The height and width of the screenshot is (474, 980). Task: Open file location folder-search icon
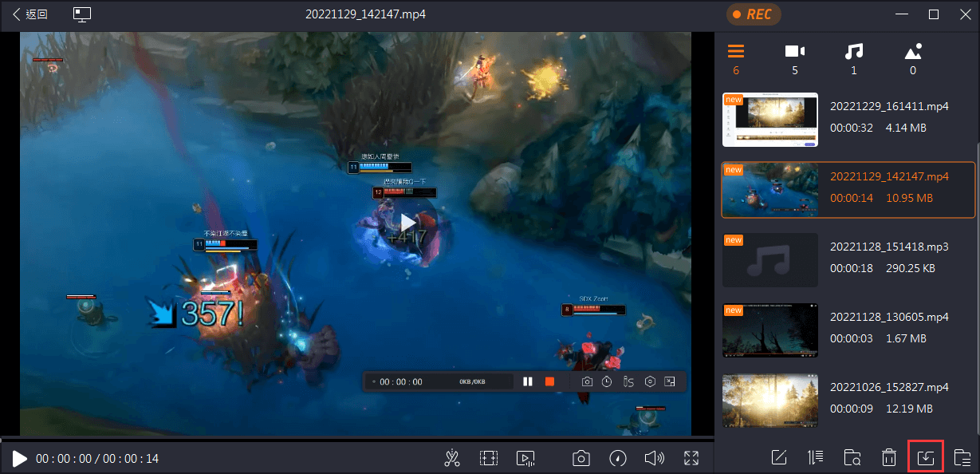point(852,458)
